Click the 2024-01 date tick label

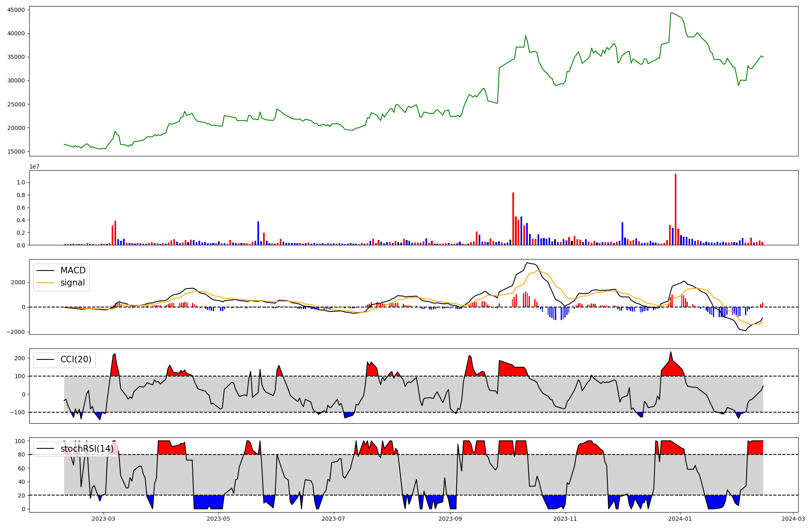[x=680, y=518]
